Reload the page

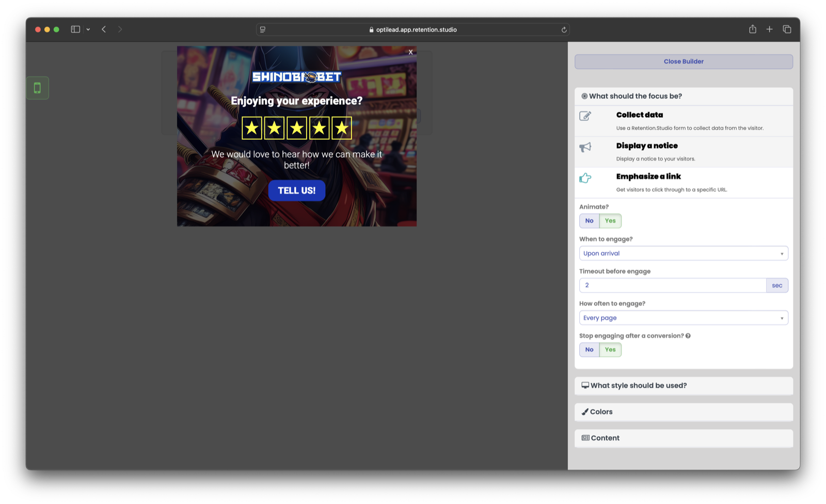coord(564,30)
